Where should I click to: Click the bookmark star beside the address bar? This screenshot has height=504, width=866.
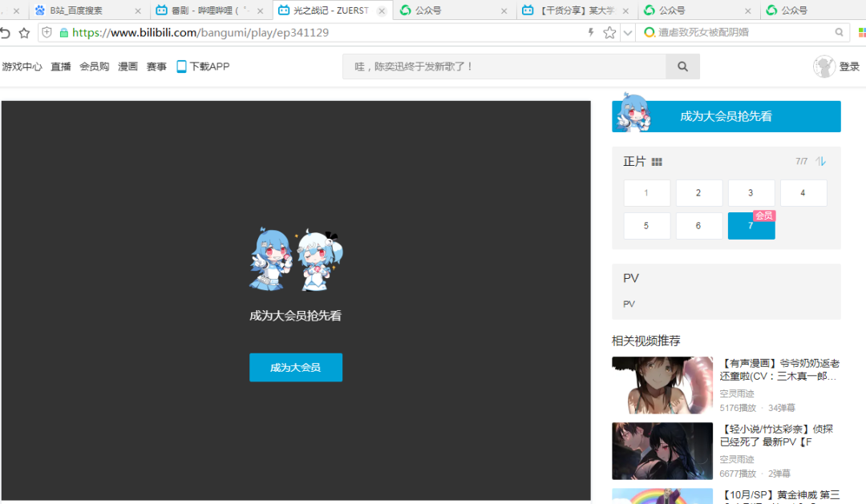coord(24,33)
